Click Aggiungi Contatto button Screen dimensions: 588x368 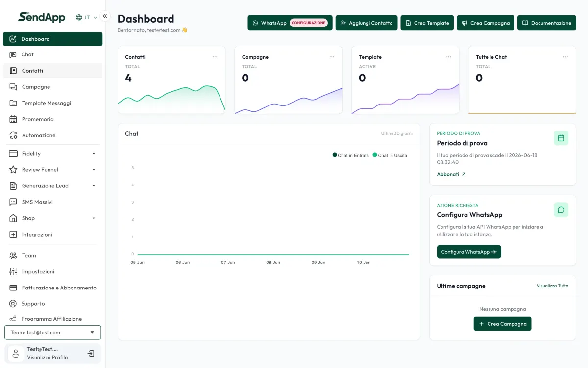[x=367, y=23]
